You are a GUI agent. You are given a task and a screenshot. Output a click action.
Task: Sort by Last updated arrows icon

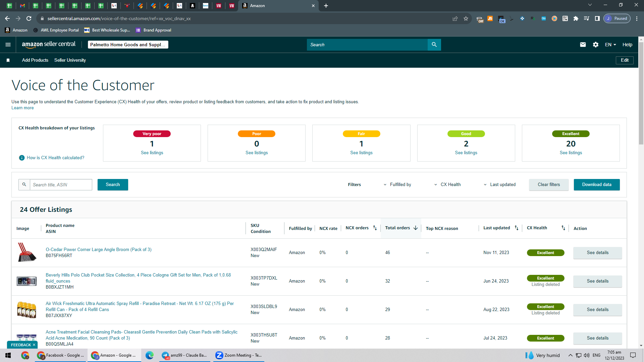point(517,228)
